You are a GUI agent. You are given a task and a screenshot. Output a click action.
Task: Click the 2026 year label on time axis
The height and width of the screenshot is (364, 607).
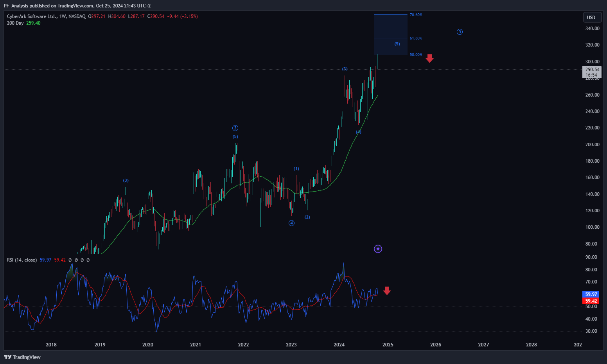click(436, 344)
